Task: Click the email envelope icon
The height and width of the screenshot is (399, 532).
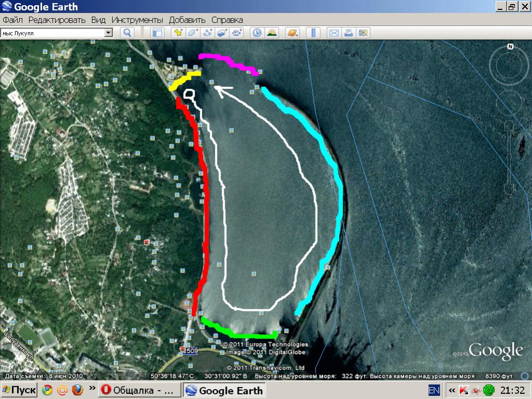Action: [x=334, y=33]
